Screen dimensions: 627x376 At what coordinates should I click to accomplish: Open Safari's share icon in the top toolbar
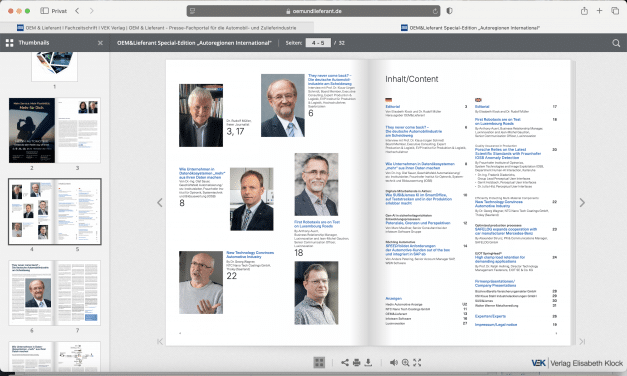tap(584, 11)
